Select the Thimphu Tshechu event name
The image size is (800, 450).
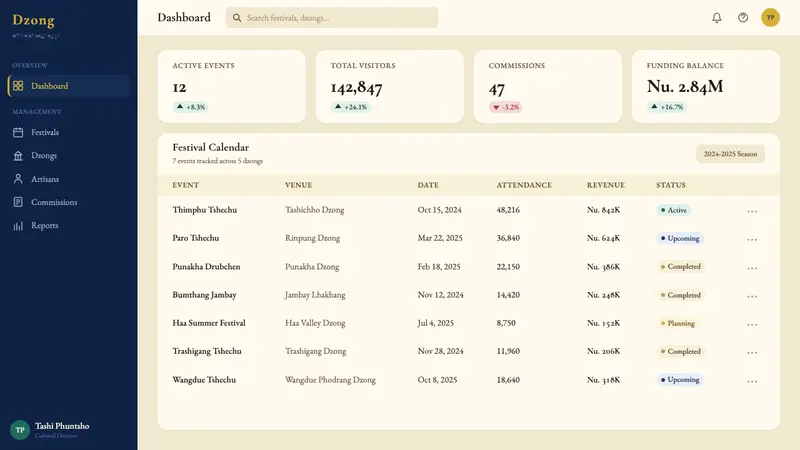[x=205, y=210]
